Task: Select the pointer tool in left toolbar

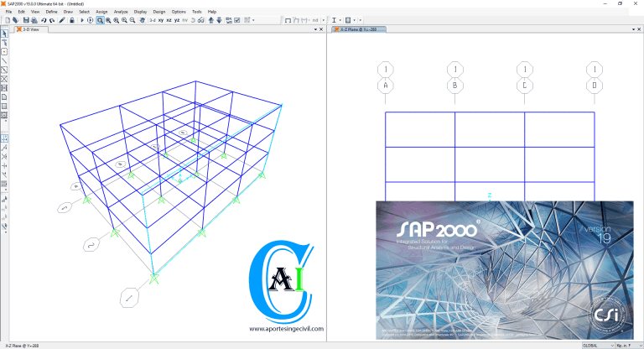Action: (x=4, y=33)
